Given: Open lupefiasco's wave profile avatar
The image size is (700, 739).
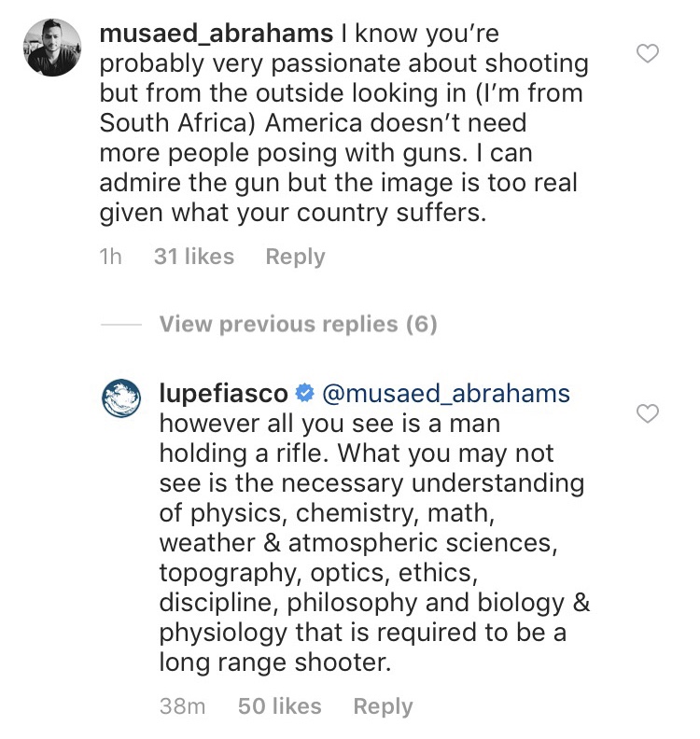Looking at the screenshot, I should pyautogui.click(x=121, y=398).
